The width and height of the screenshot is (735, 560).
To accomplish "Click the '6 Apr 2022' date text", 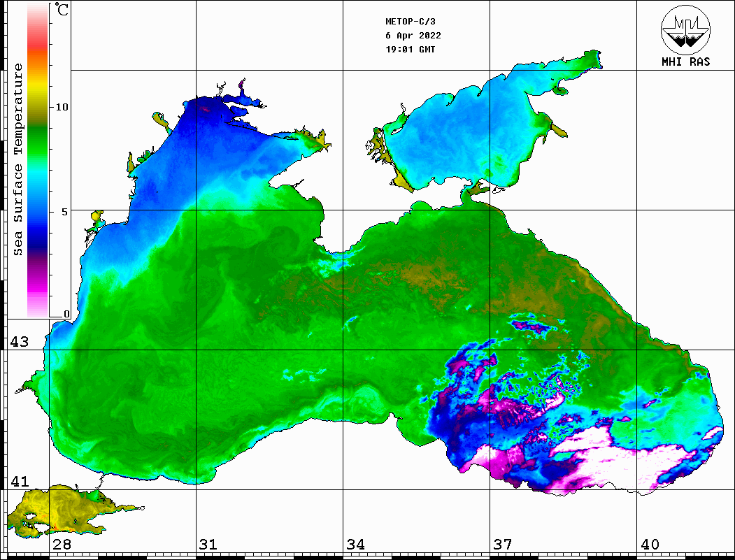I will (413, 36).
